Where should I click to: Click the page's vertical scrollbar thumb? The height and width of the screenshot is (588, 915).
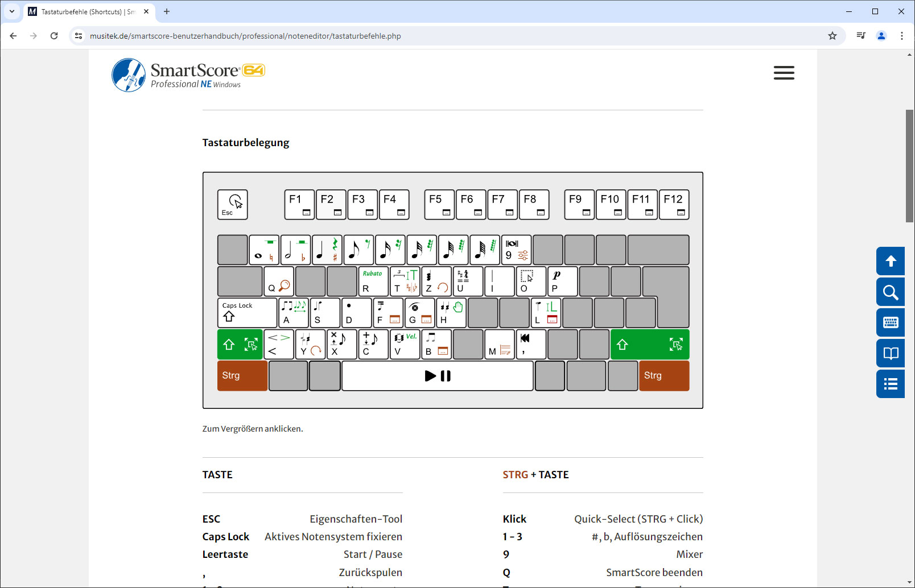click(909, 165)
